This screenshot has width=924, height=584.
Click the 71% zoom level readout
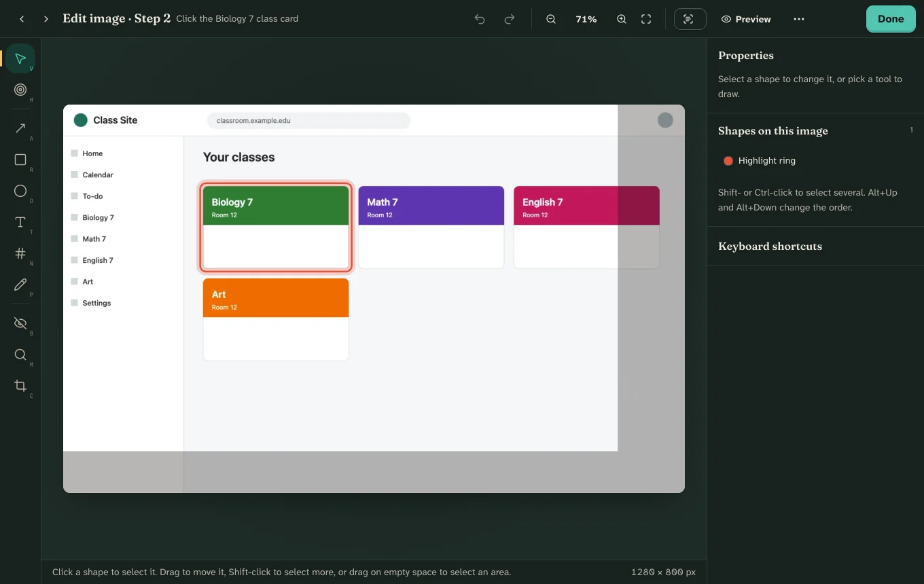(586, 19)
